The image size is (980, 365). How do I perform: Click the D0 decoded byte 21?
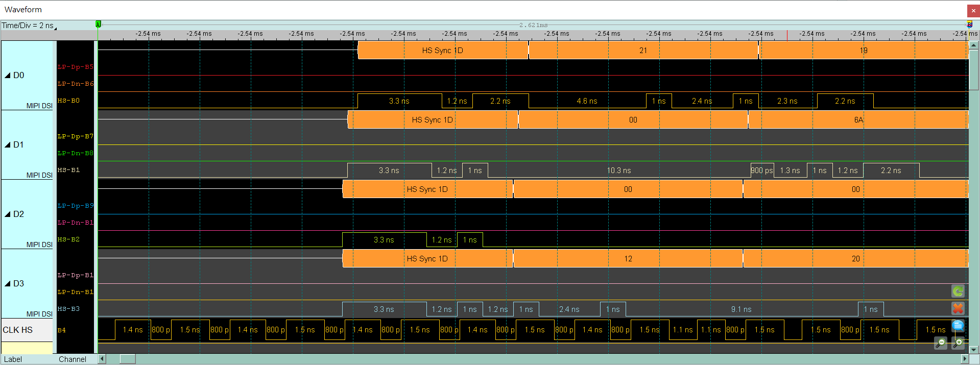(643, 51)
